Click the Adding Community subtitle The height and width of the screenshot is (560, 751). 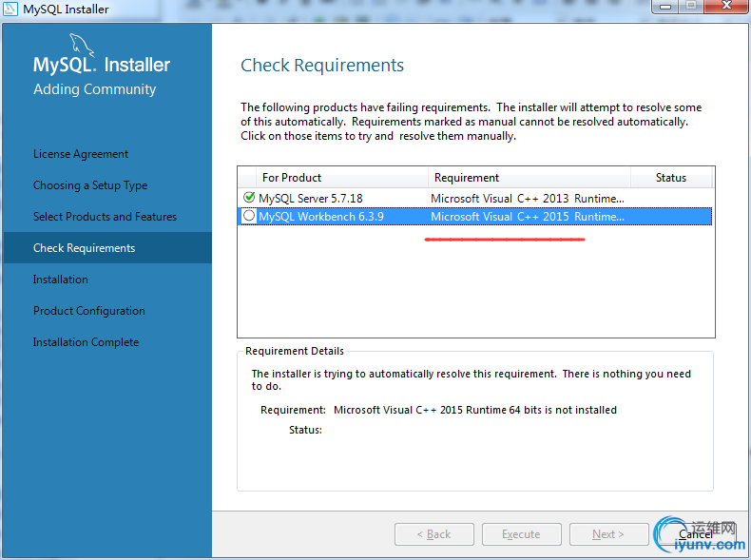(95, 89)
